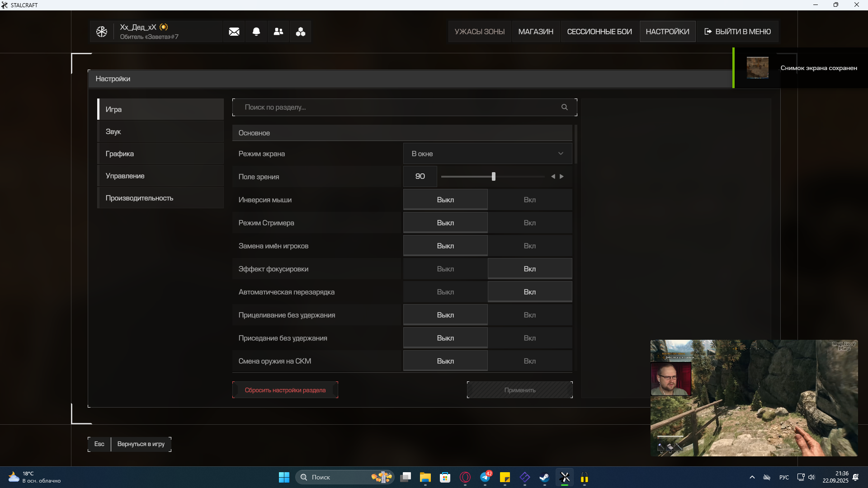Open the clan group icon

(x=300, y=32)
